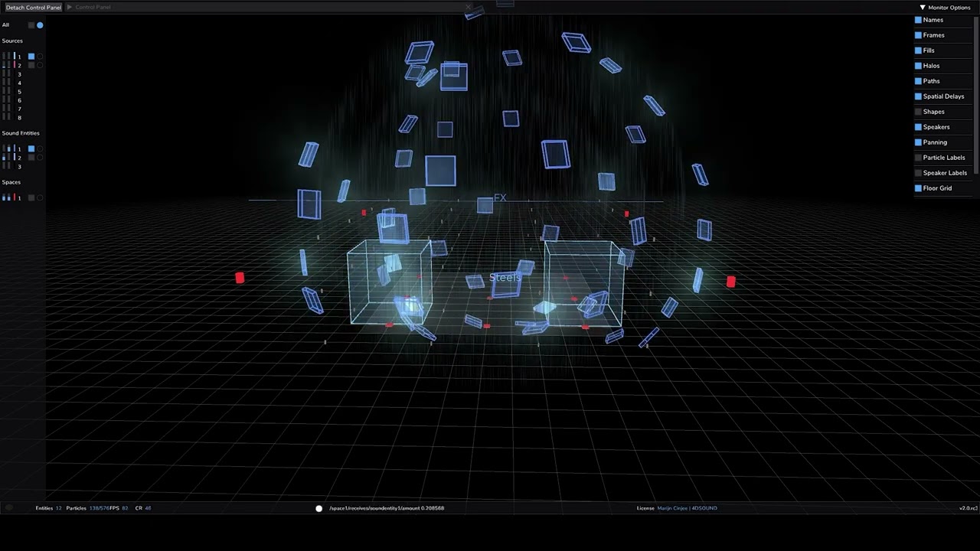Click the FPS readout in status bar
This screenshot has width=980, height=551.
point(119,508)
